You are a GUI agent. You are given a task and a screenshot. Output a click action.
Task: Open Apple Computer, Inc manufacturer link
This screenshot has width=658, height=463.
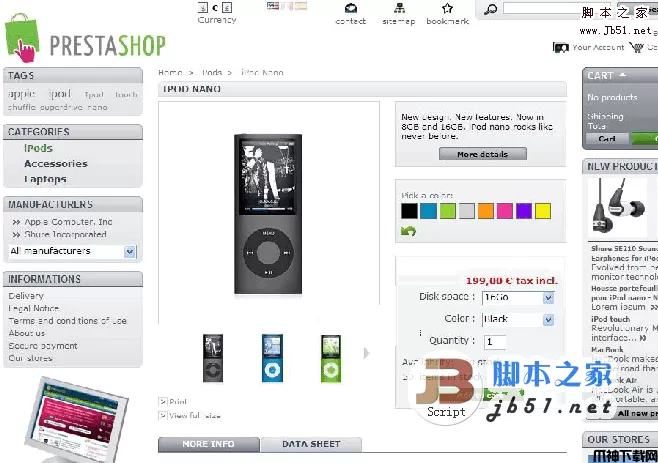[68, 222]
